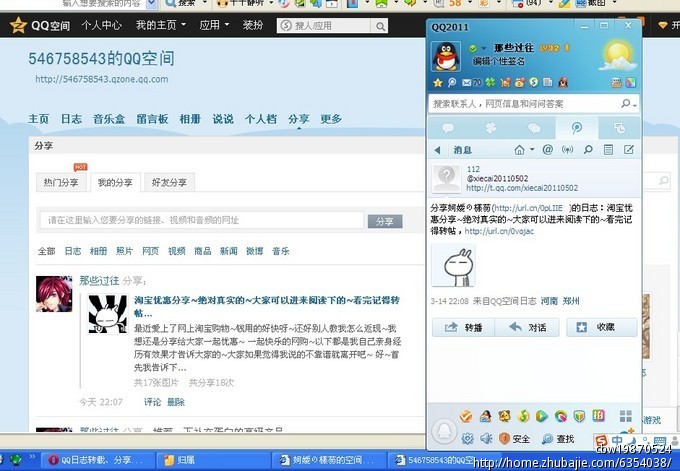
Task: Open http://url.cn/0vojac link in message
Action: pos(499,231)
